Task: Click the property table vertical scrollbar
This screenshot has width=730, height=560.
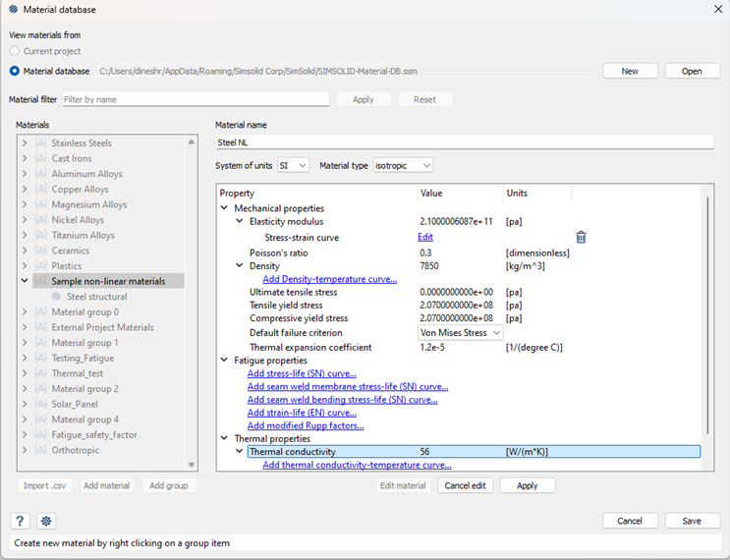Action: [706, 314]
